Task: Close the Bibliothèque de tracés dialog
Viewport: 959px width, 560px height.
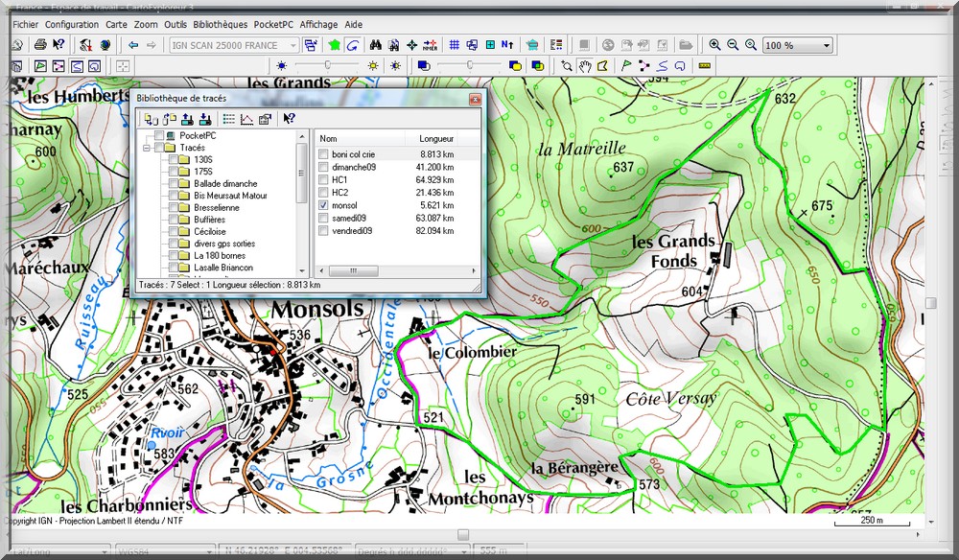Action: coord(475,99)
